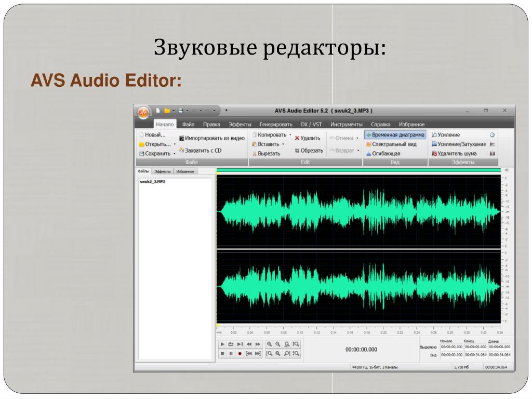Click Play to end button
Viewport: 532px width, 399px height.
[240, 344]
